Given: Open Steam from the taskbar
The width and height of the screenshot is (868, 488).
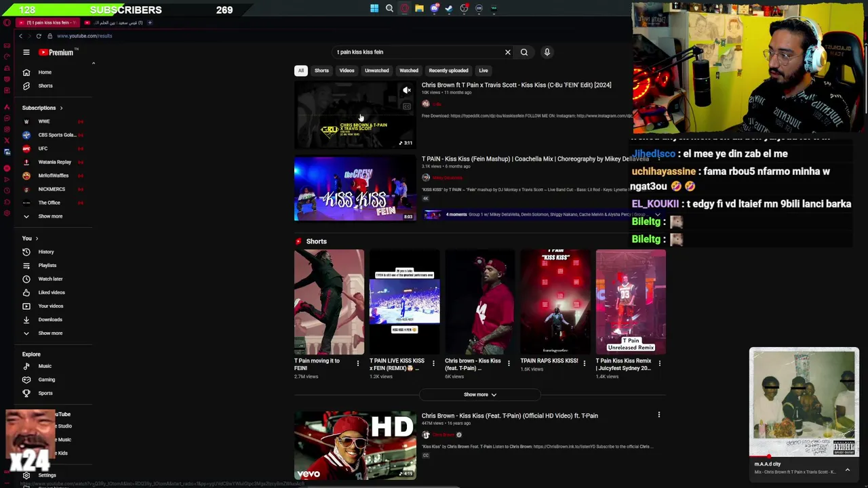Looking at the screenshot, I should tap(449, 9).
